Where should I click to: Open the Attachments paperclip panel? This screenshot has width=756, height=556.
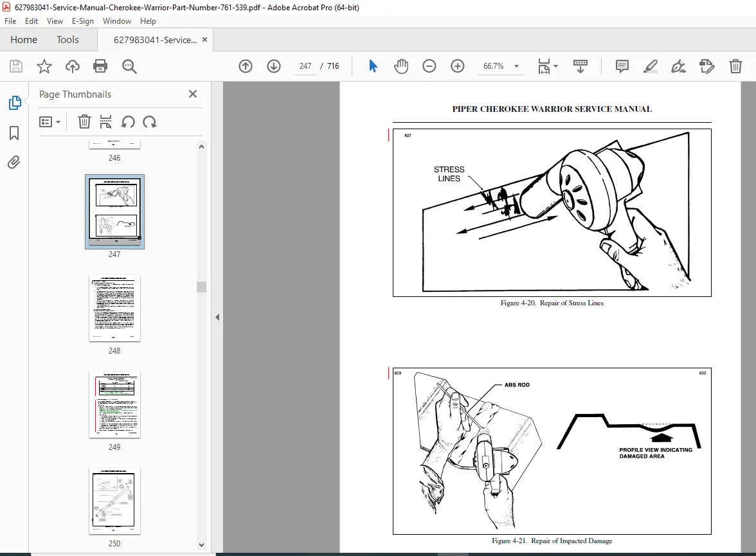(x=14, y=162)
